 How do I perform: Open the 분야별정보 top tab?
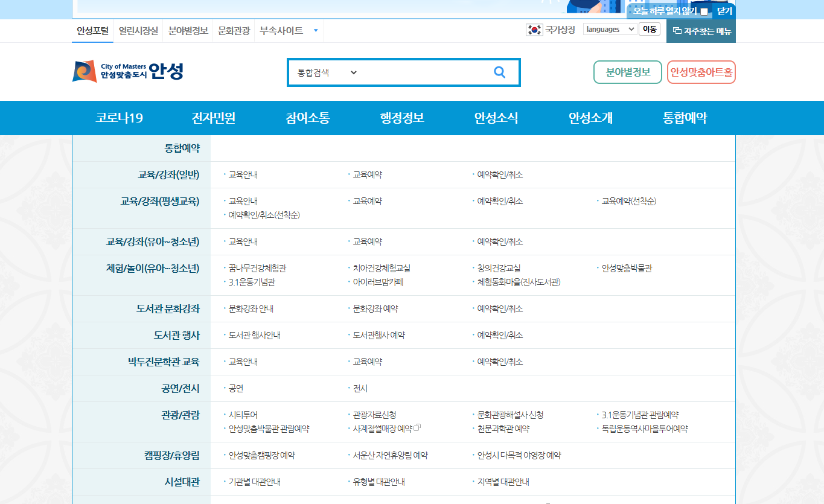(x=188, y=31)
